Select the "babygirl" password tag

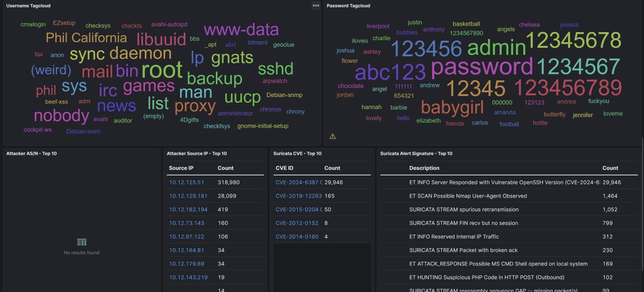click(452, 108)
